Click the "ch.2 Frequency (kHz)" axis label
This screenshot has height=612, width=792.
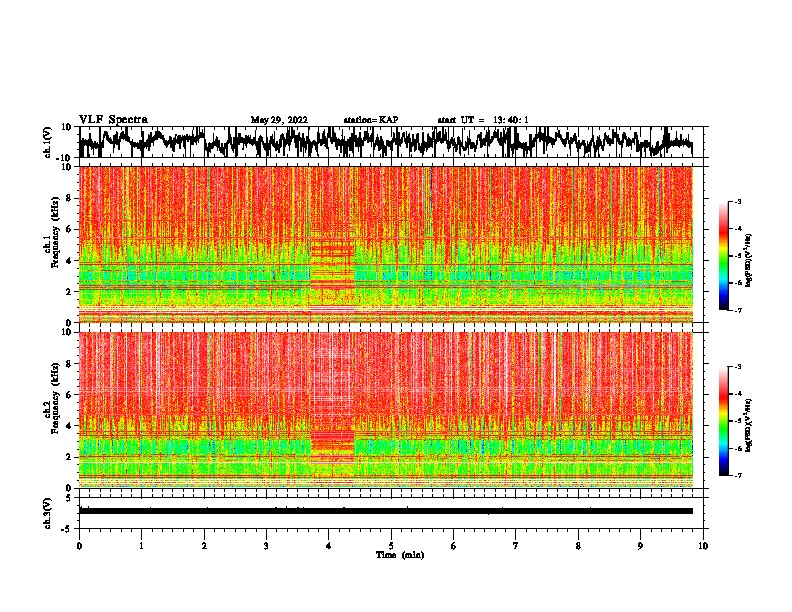tap(51, 398)
